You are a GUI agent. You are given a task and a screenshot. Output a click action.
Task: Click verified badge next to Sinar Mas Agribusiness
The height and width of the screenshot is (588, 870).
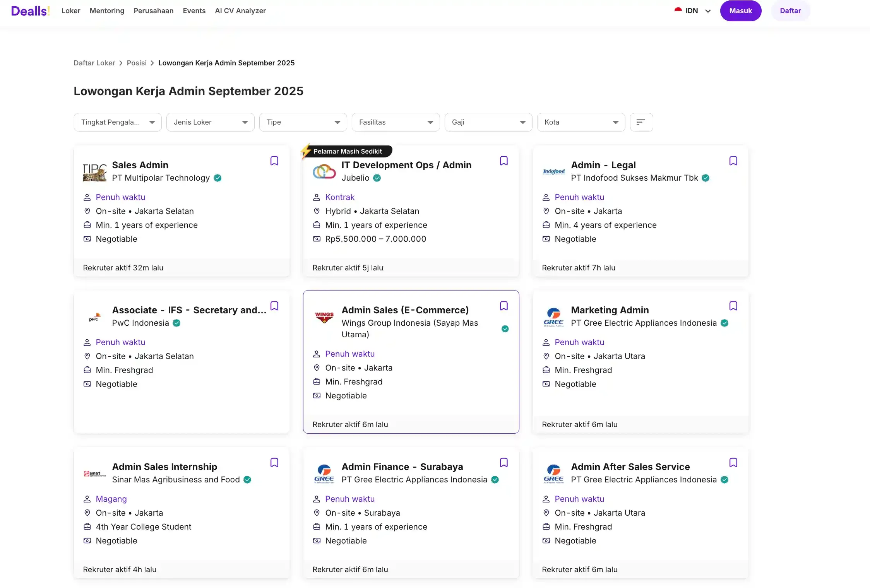[247, 480]
